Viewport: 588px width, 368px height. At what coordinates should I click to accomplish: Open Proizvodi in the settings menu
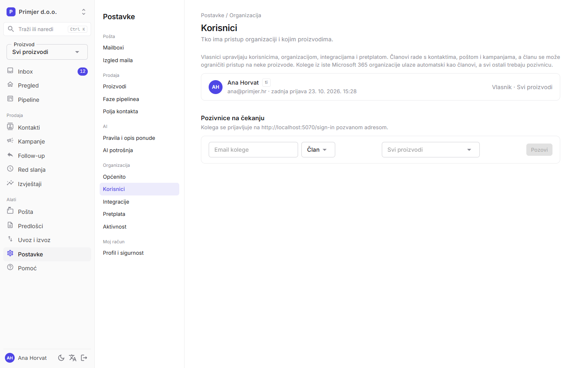(139, 86)
